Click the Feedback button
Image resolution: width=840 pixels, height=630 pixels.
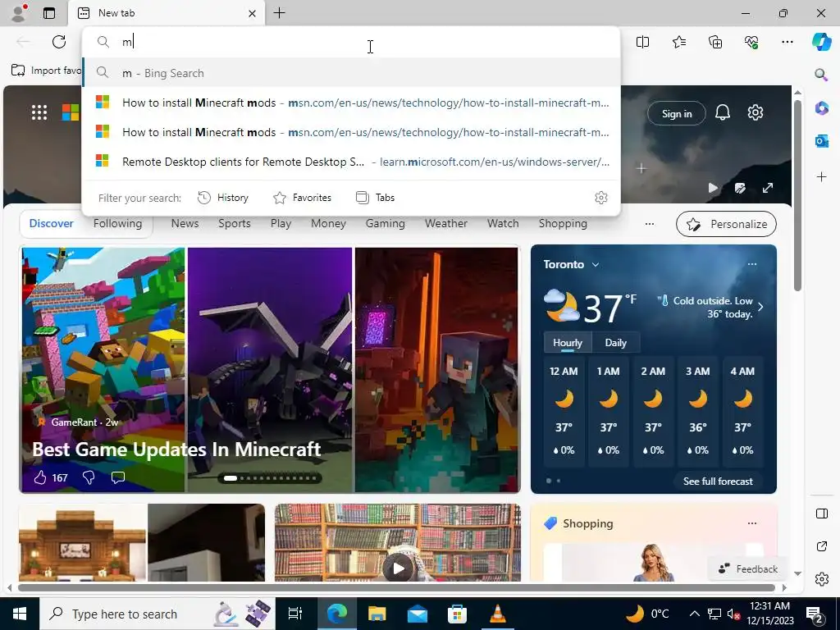coord(748,569)
